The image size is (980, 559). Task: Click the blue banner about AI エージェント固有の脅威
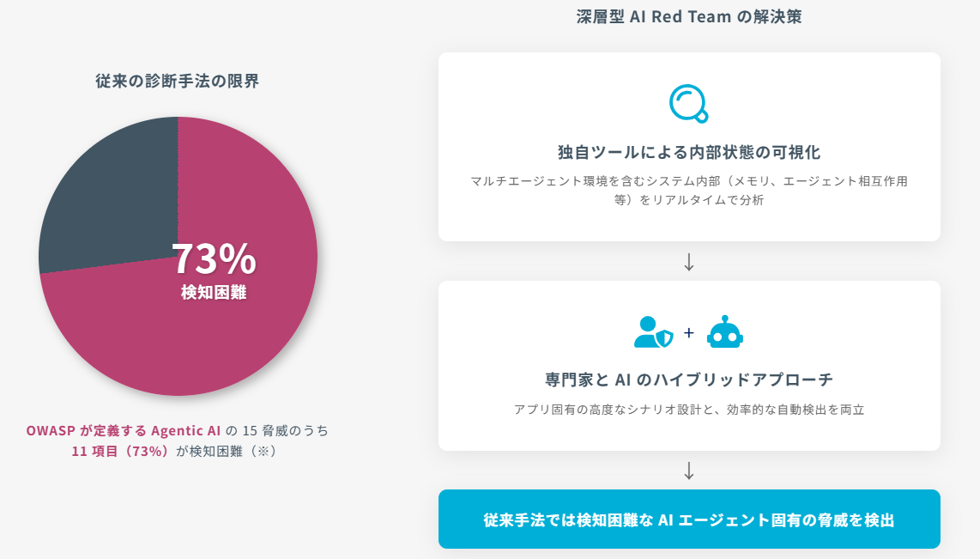click(689, 520)
